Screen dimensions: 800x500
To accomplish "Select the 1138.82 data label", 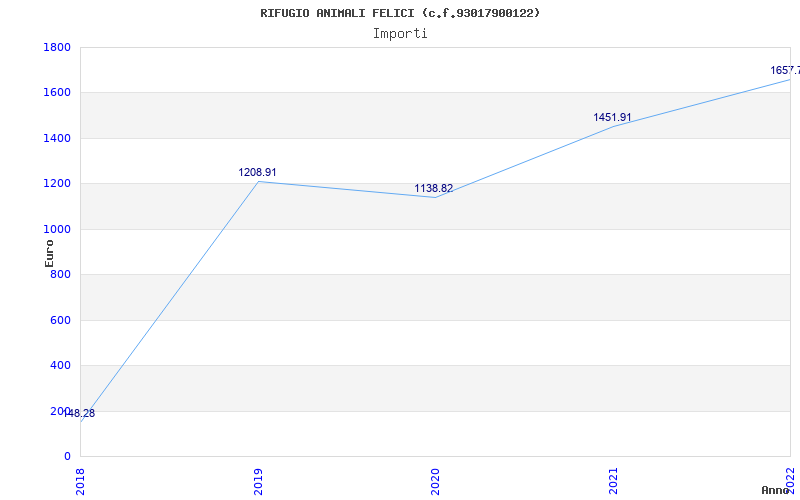I will pyautogui.click(x=434, y=189).
